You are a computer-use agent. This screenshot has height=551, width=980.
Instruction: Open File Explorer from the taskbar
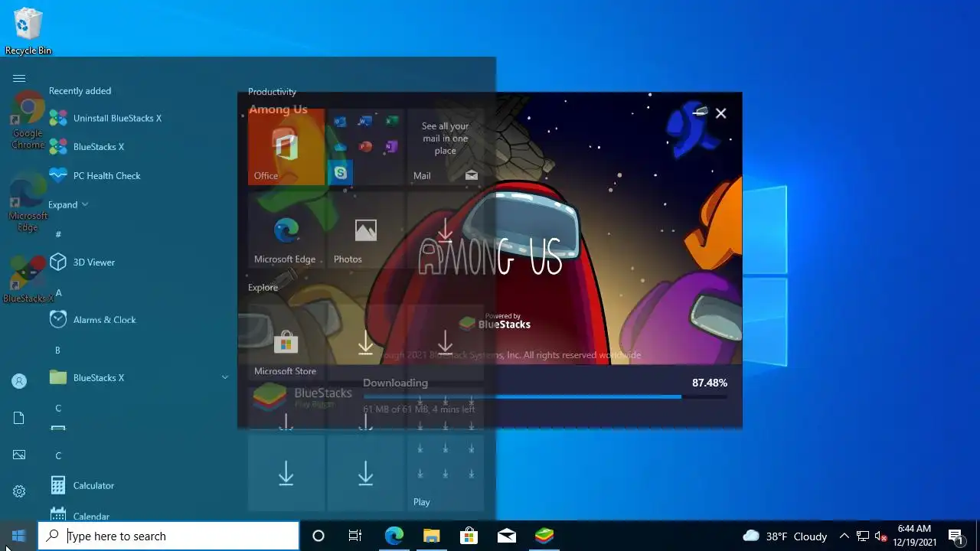pyautogui.click(x=431, y=536)
